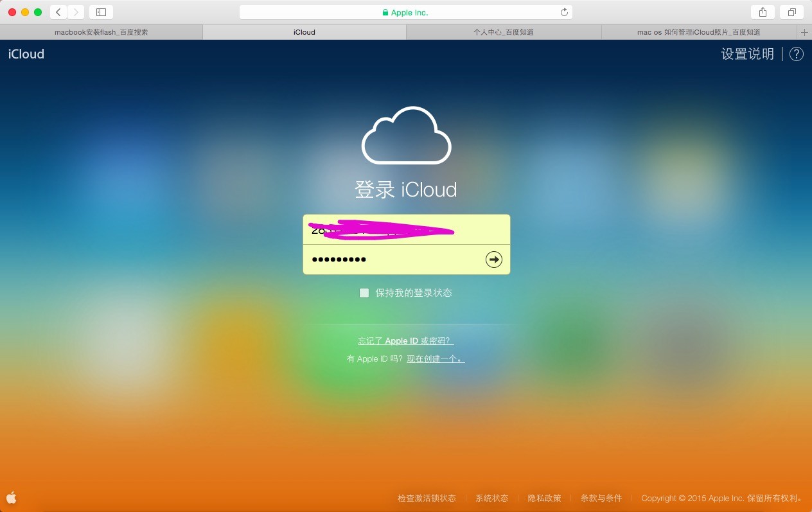Submit login with the arrow button

click(493, 260)
